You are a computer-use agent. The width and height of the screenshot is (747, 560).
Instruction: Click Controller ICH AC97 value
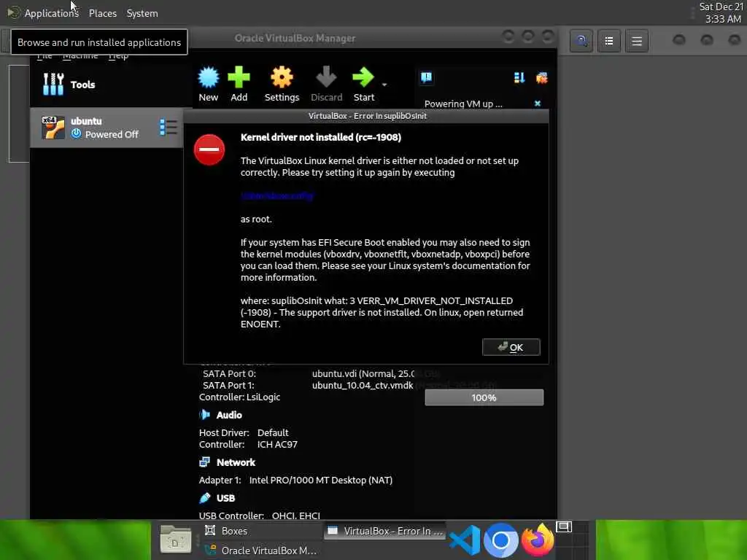click(x=277, y=444)
